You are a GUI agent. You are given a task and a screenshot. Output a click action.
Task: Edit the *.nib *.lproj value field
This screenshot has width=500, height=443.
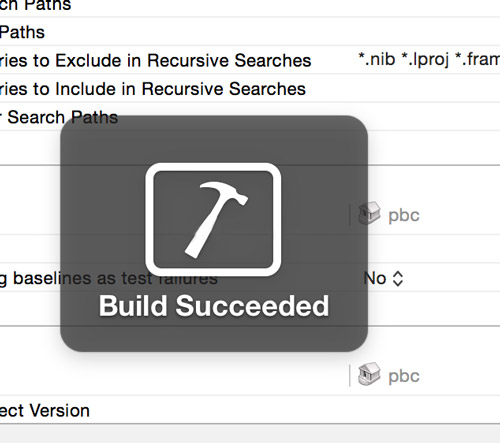click(x=429, y=60)
